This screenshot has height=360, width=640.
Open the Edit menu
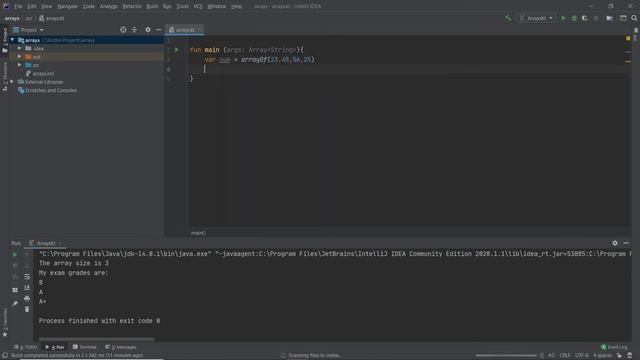[31, 6]
